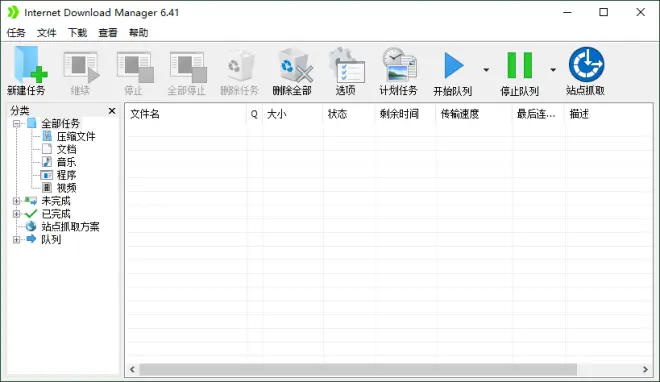Open the 下载 menu
660x382 pixels.
(x=77, y=32)
